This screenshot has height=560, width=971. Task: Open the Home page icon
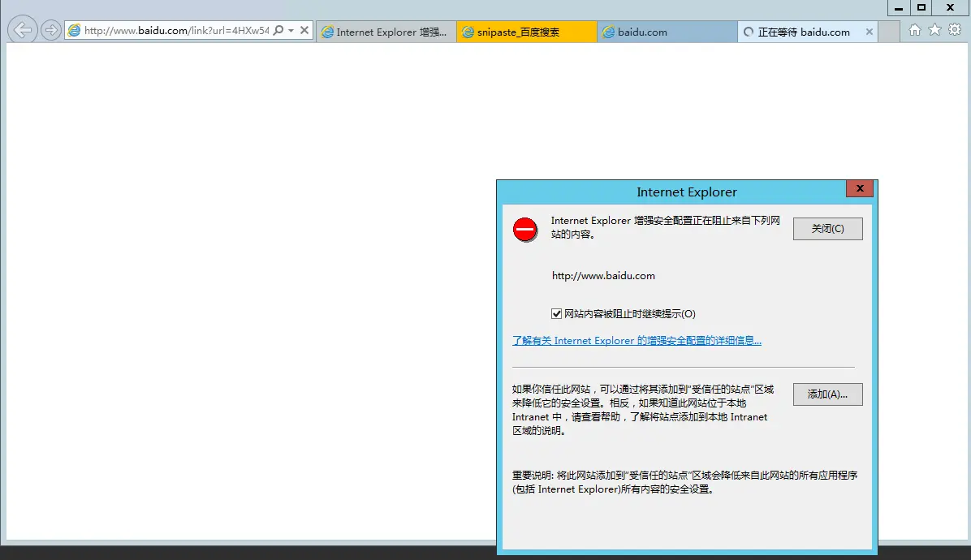click(915, 30)
